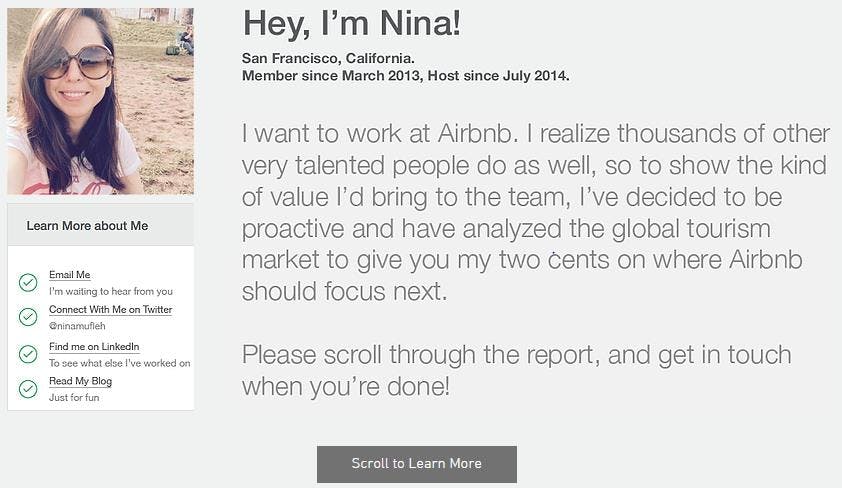The image size is (842, 488).
Task: Click the checkmark icon next to Twitter link
Action: pyautogui.click(x=28, y=317)
